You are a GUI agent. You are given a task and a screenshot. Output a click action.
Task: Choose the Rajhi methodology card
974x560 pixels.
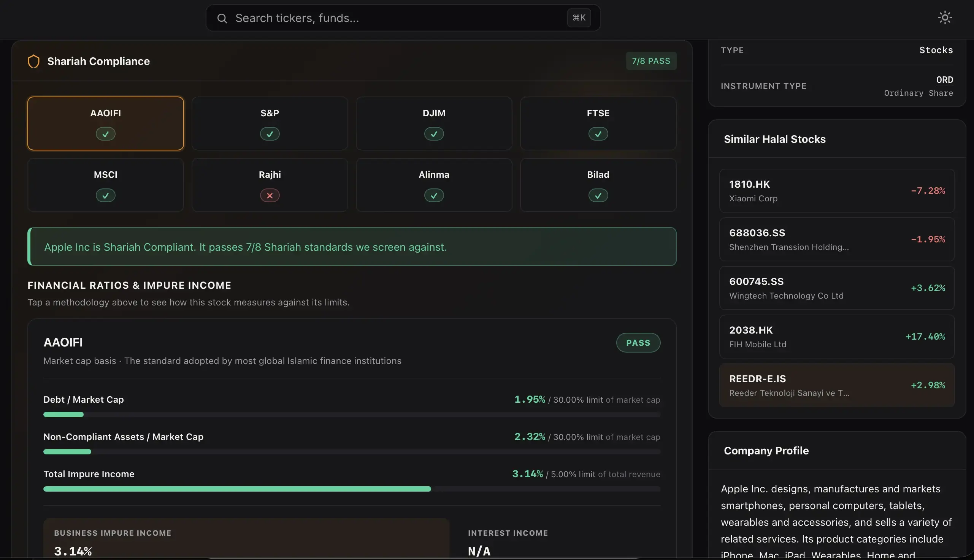270,185
